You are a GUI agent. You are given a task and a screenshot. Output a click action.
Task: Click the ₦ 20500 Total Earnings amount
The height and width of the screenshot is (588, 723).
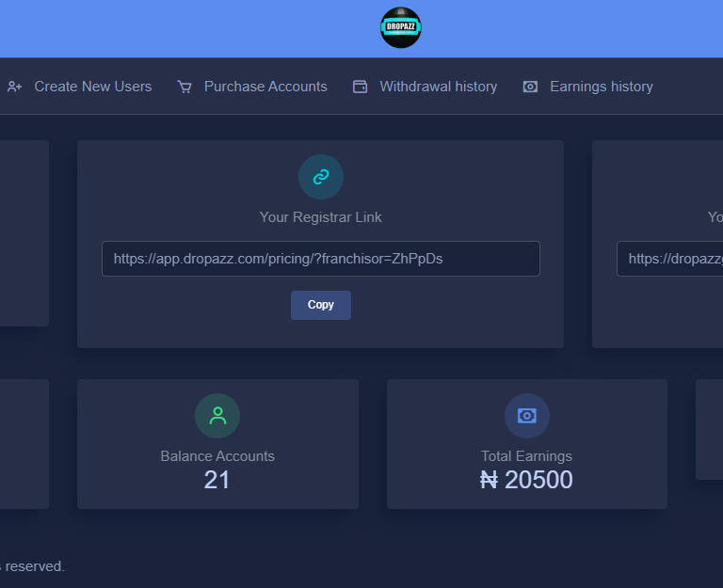(x=526, y=481)
